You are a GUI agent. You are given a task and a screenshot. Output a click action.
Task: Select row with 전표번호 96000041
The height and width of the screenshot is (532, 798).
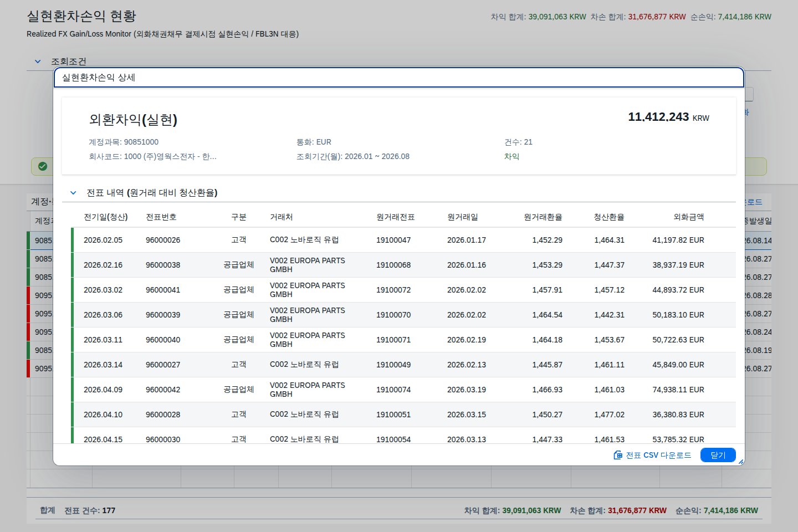(x=403, y=290)
